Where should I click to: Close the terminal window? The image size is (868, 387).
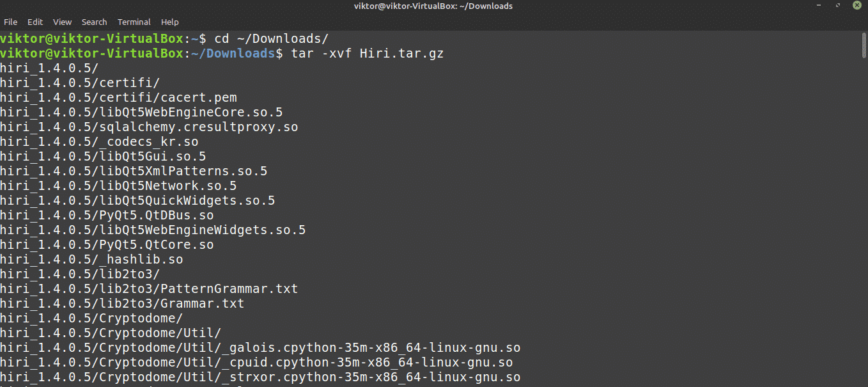click(x=856, y=6)
